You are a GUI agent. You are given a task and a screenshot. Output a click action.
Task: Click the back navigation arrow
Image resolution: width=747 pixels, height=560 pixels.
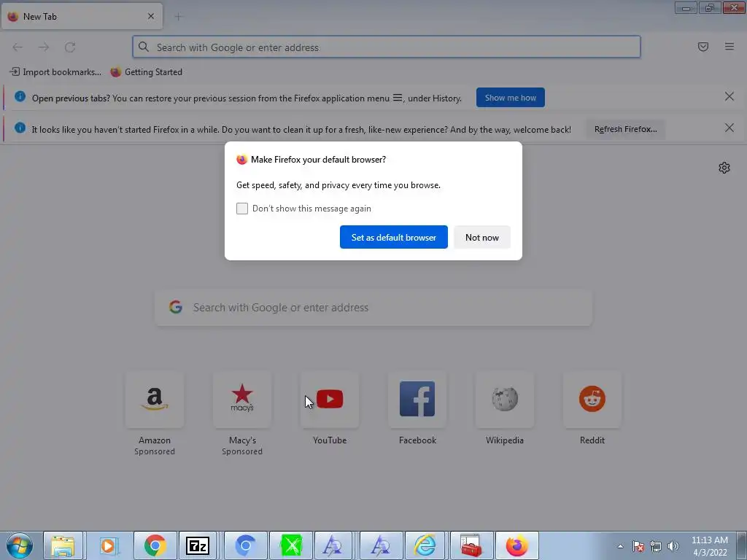(x=18, y=47)
